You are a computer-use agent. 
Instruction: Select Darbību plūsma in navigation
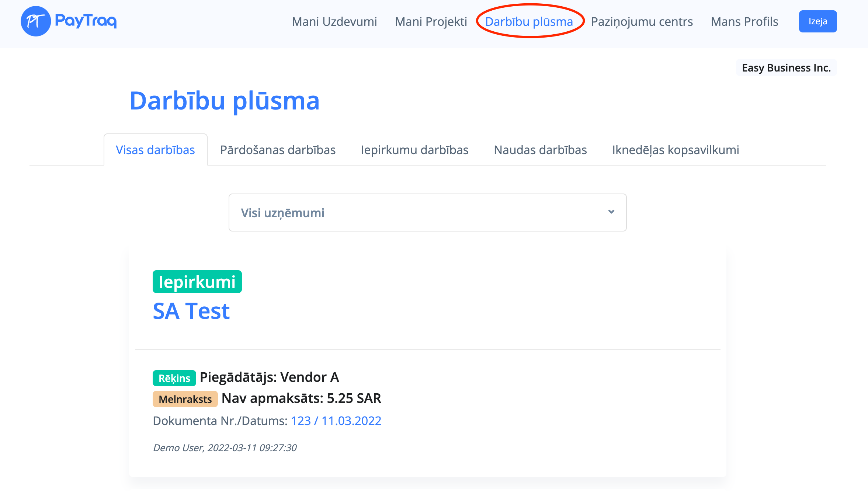529,22
